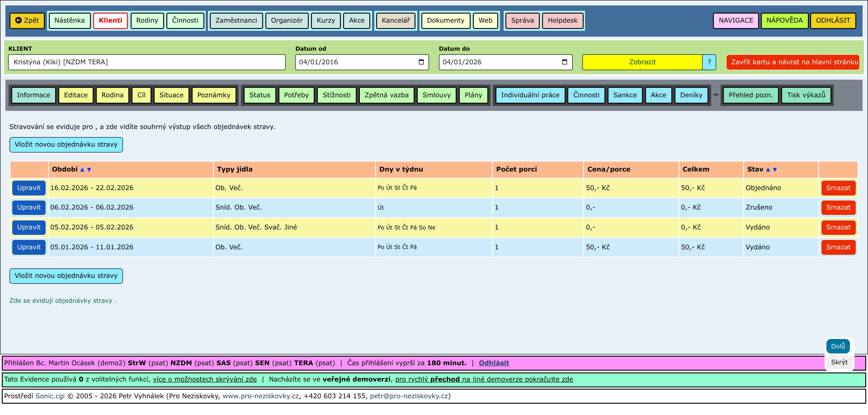Edit the 05.02.2026 order row

29,227
